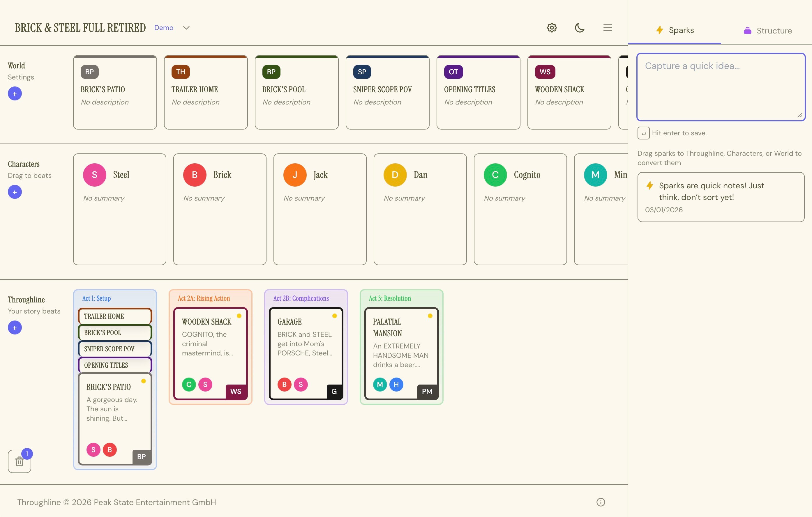Click the info icon in footer
This screenshot has height=517, width=812.
pos(601,502)
